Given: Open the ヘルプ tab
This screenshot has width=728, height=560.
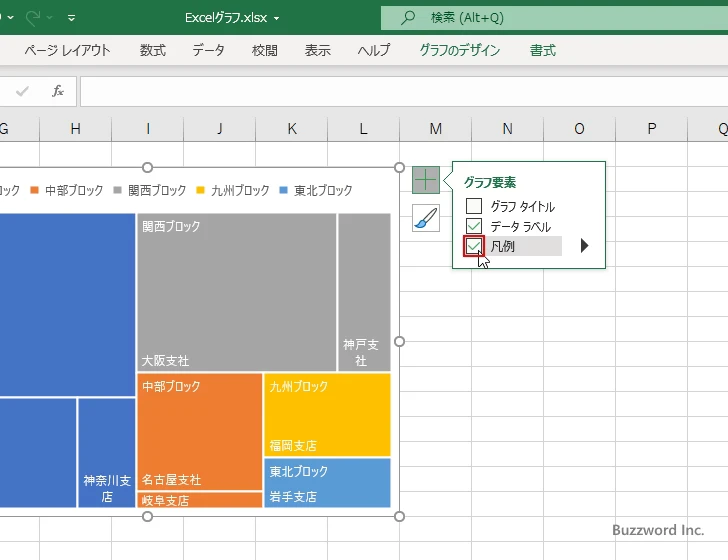Looking at the screenshot, I should [x=374, y=50].
